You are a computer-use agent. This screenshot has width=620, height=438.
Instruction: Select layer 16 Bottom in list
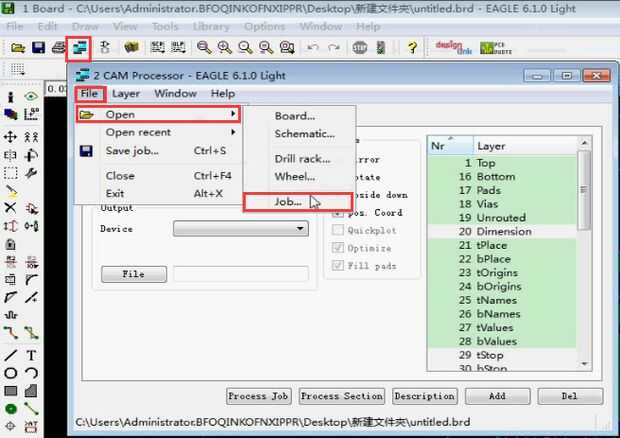503,177
